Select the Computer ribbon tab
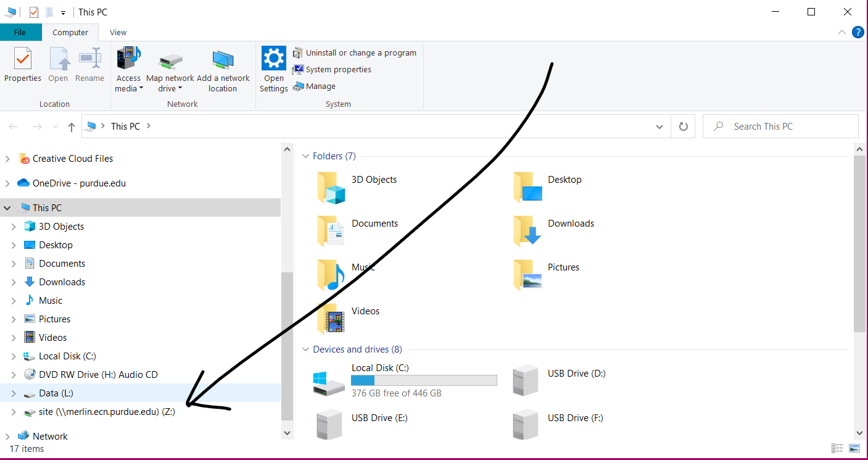 click(70, 33)
